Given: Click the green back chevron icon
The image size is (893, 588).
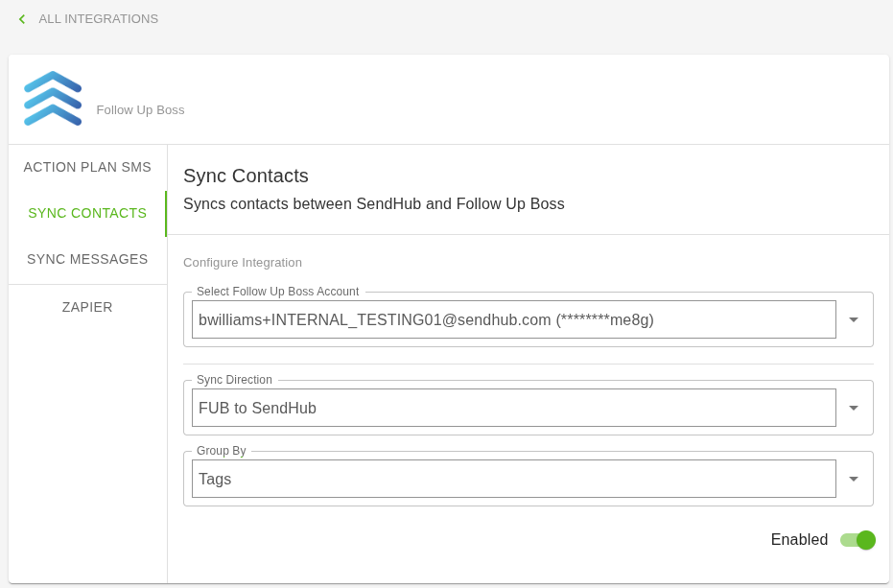Looking at the screenshot, I should 22,19.
